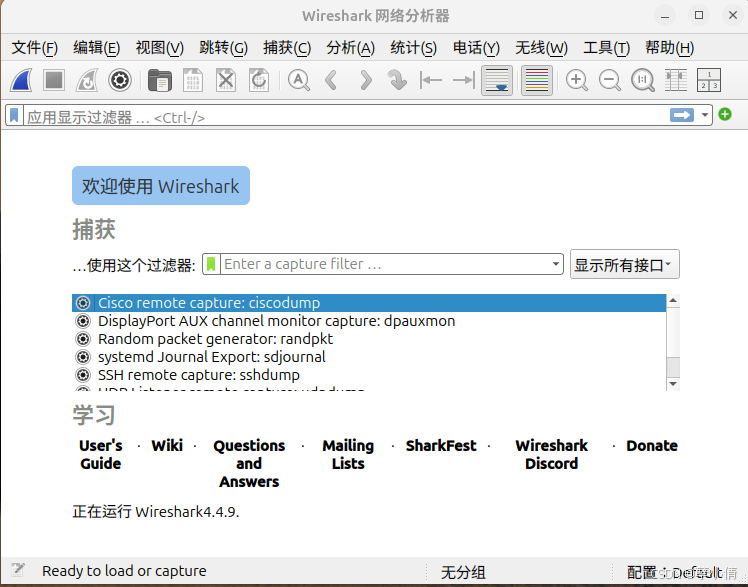Zoom in the main window text
748x587 pixels.
point(577,80)
